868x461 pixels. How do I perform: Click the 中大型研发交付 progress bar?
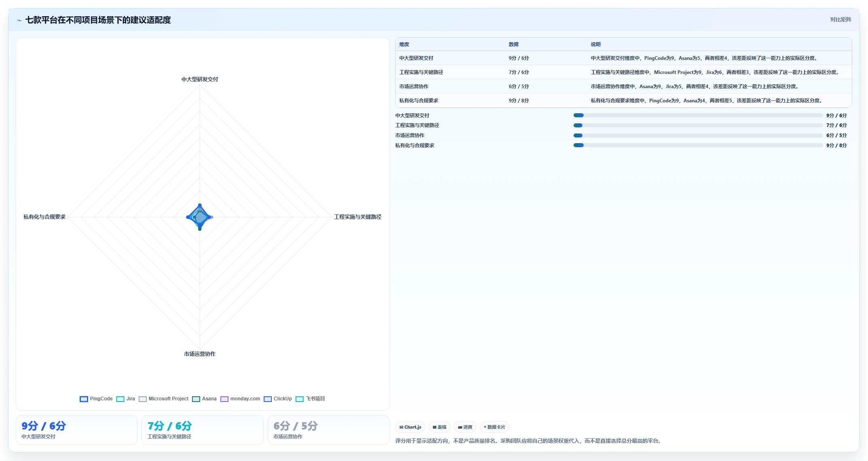coord(698,115)
